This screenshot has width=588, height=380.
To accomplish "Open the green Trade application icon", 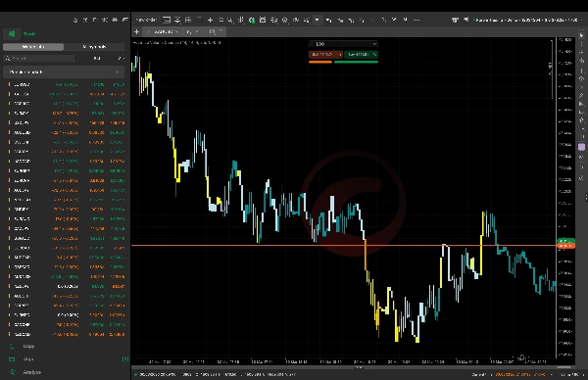I will [12, 34].
